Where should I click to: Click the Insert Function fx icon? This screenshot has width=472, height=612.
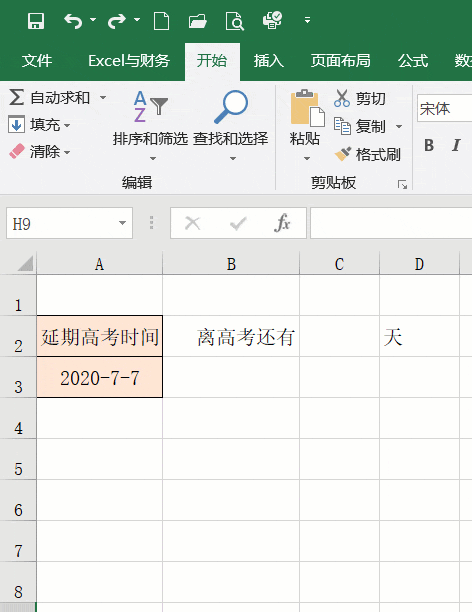282,223
